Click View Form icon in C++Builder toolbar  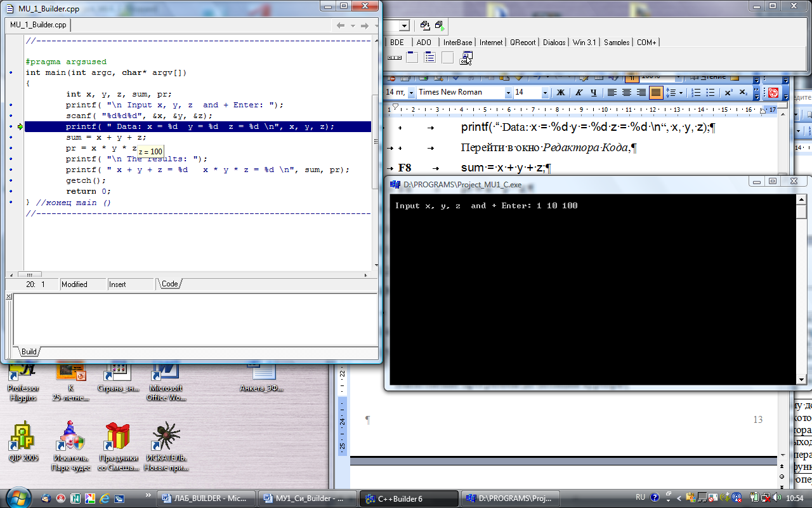(x=439, y=25)
